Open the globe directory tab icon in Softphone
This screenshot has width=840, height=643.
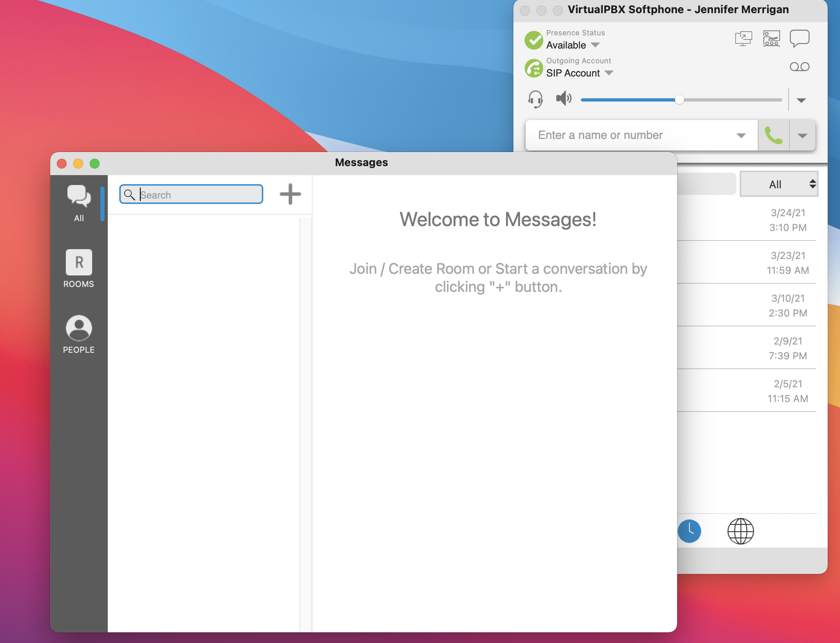pos(740,531)
